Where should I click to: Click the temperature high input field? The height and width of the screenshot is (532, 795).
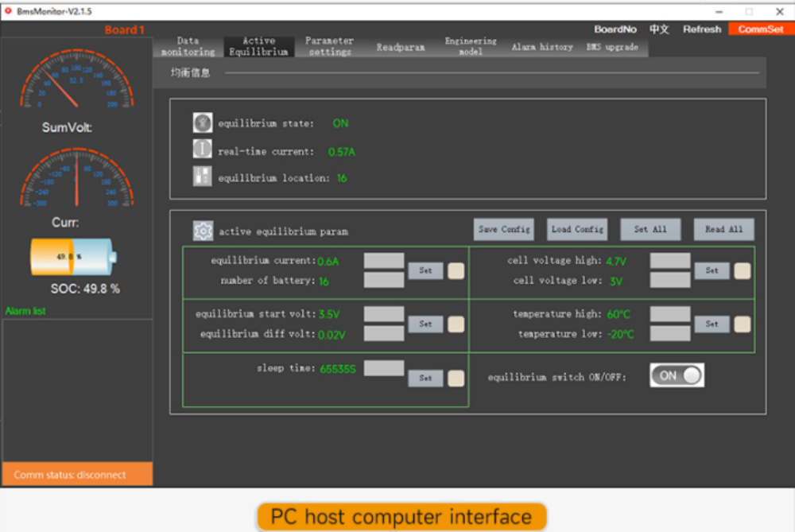click(669, 314)
